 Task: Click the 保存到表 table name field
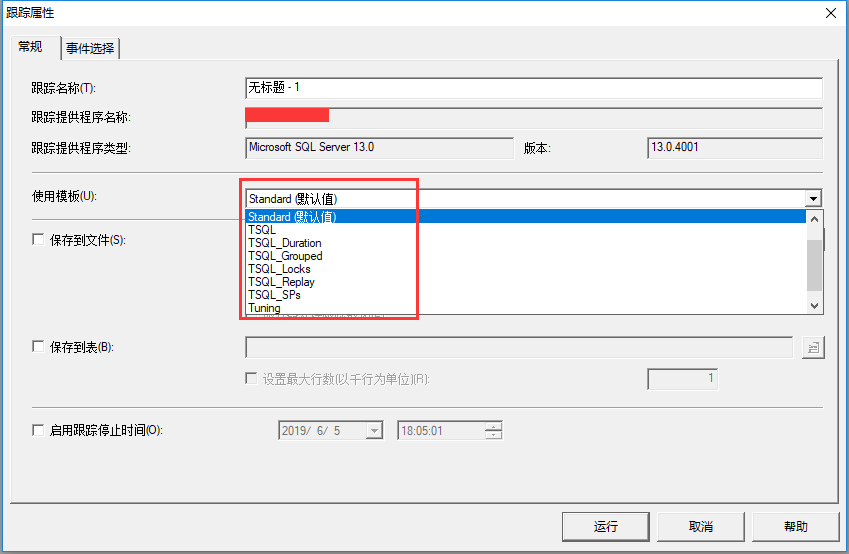519,347
